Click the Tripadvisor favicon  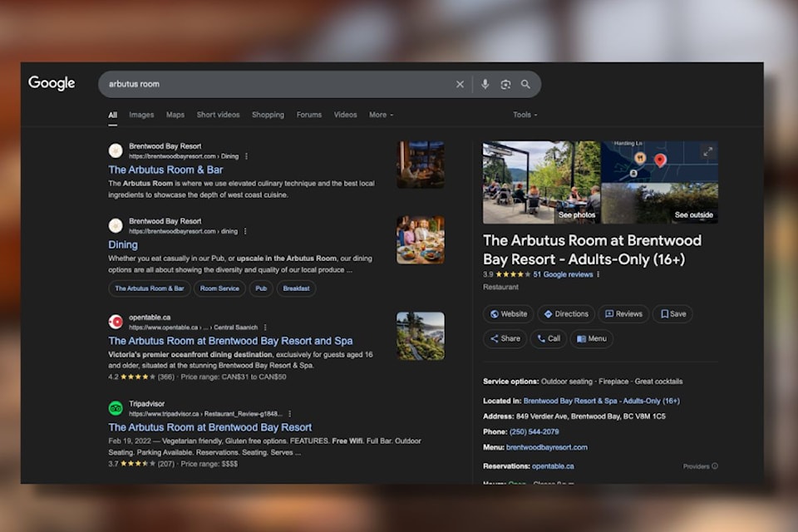116,408
